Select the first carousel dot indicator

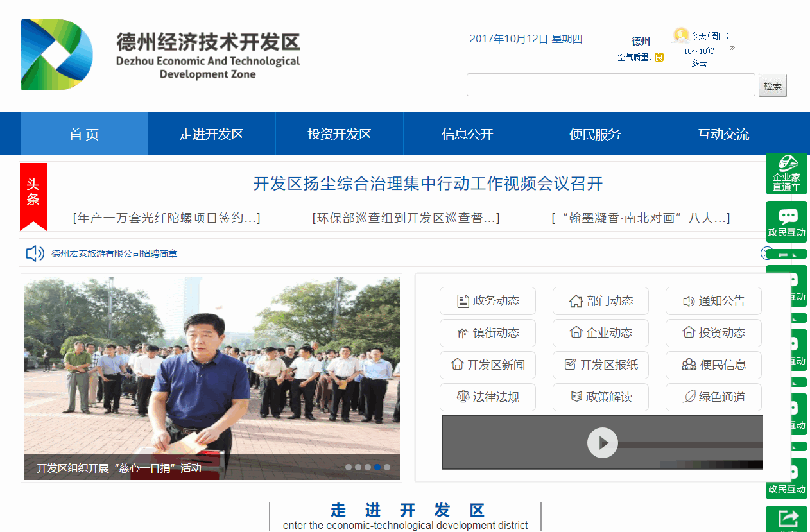[349, 467]
